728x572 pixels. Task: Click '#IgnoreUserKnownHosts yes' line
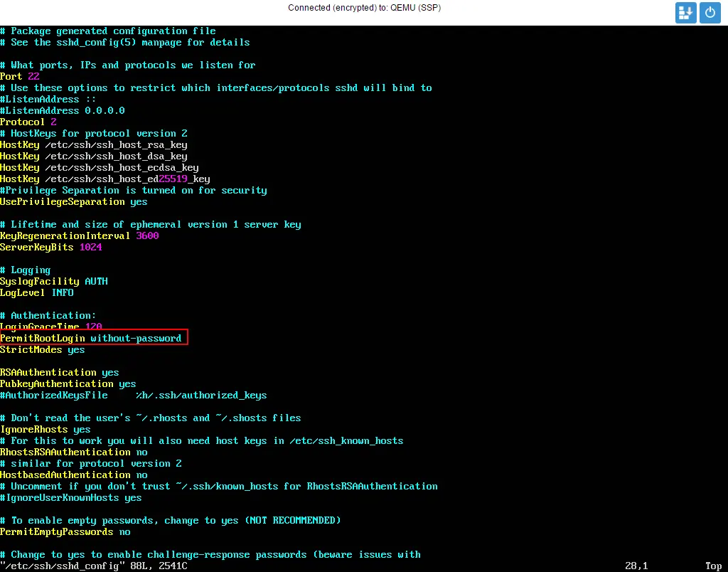pos(71,497)
